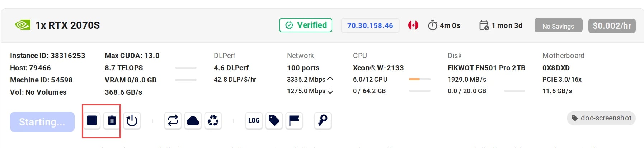Click 11.6 GB/s PCIE bandwidth
This screenshot has width=644, height=148.
[x=557, y=91]
